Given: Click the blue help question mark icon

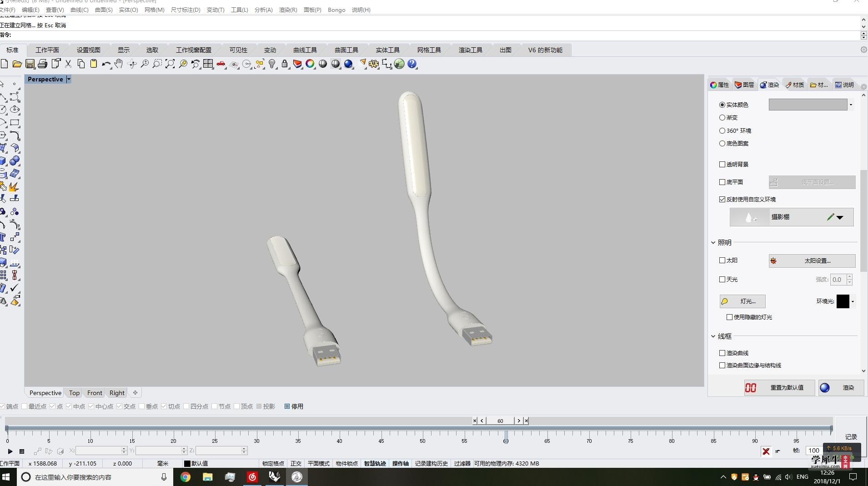Looking at the screenshot, I should [x=412, y=64].
